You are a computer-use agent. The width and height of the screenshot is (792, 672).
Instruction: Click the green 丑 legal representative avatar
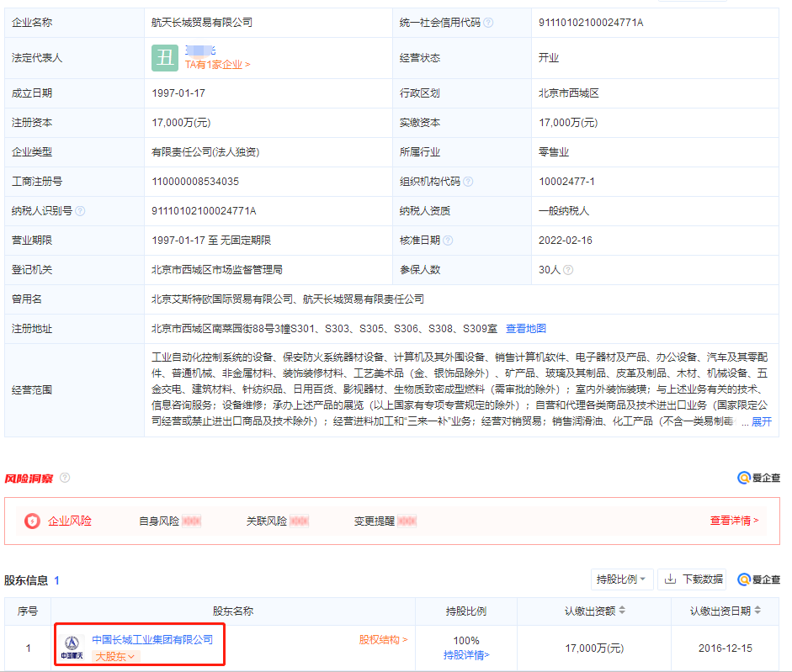pos(165,58)
